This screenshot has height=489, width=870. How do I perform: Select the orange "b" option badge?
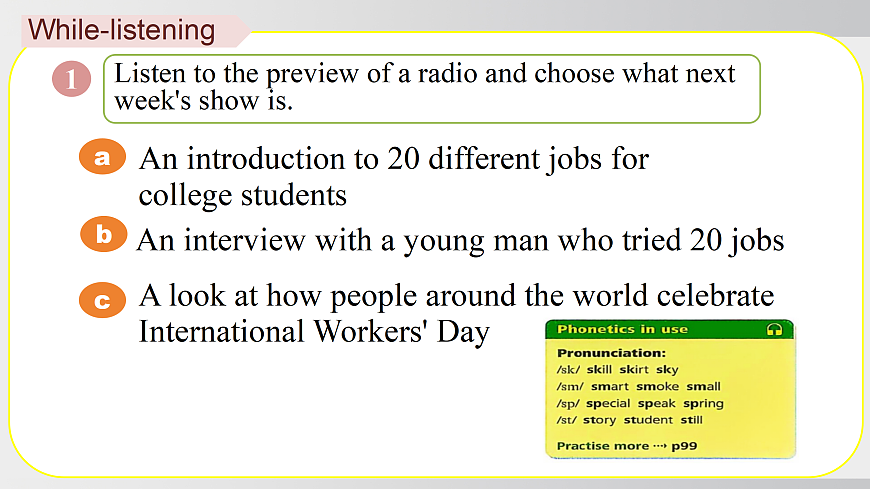point(104,236)
